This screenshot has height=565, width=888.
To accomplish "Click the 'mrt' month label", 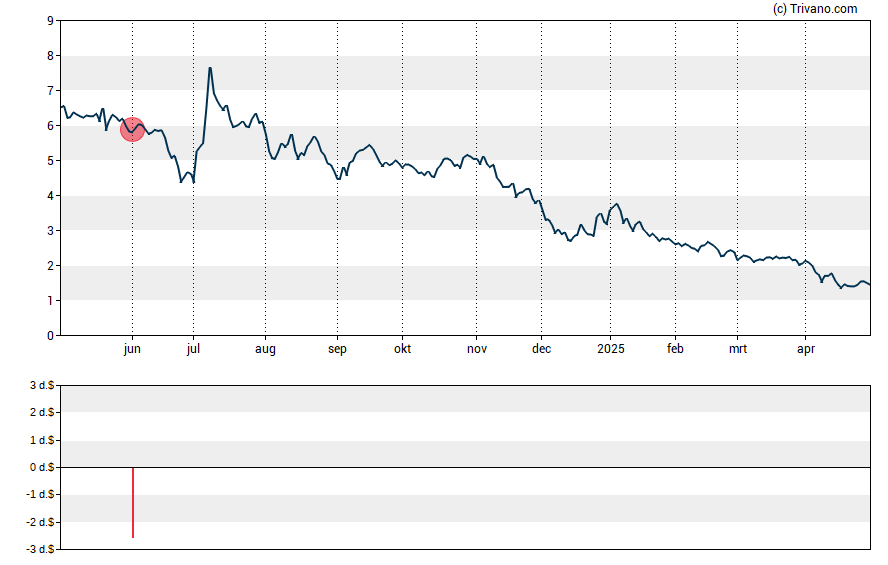I will tap(737, 349).
